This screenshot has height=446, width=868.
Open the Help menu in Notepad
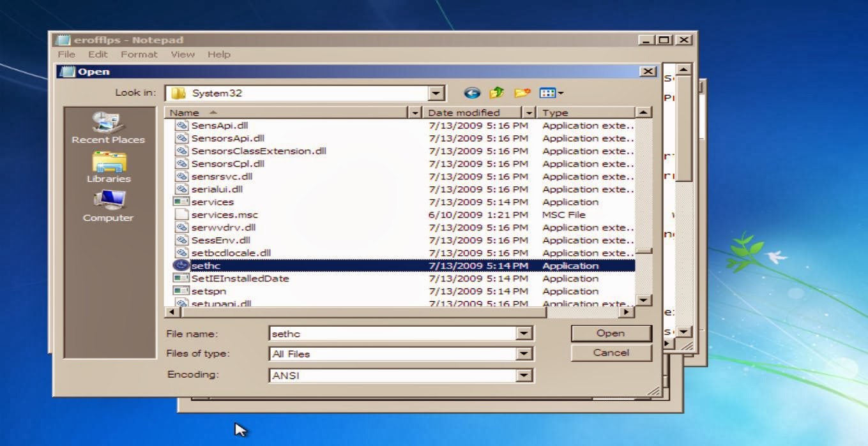coord(218,54)
